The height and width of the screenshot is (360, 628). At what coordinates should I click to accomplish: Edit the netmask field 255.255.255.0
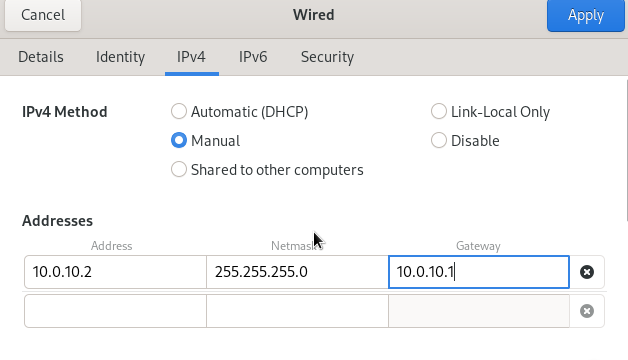pyautogui.click(x=297, y=272)
